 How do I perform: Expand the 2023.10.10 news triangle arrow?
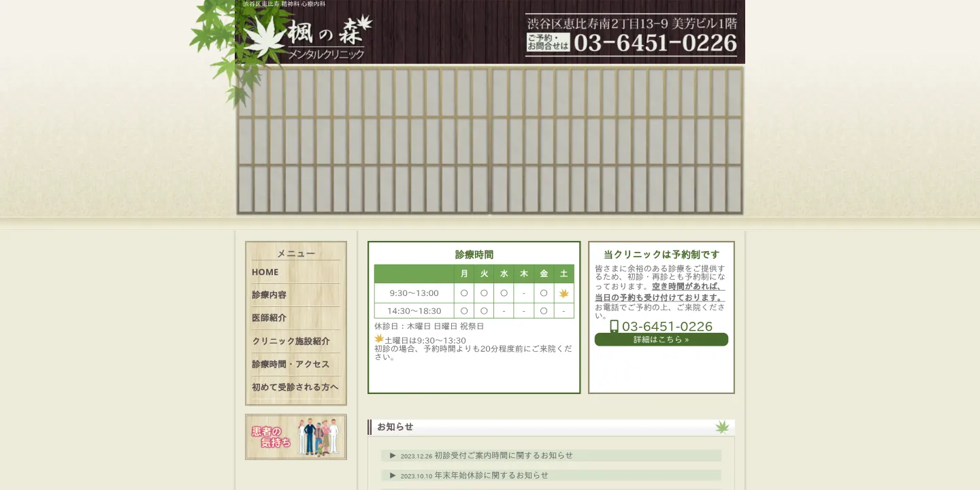pyautogui.click(x=393, y=475)
